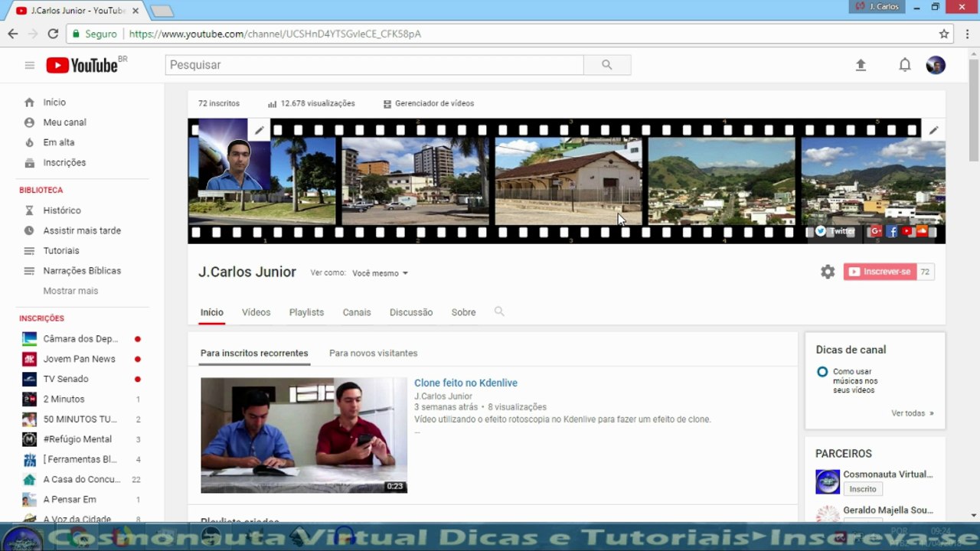Select the channel tip radio about músicas

point(822,372)
